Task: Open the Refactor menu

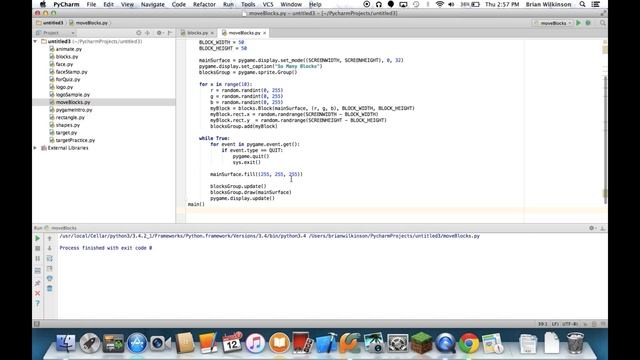Action: 204,4
